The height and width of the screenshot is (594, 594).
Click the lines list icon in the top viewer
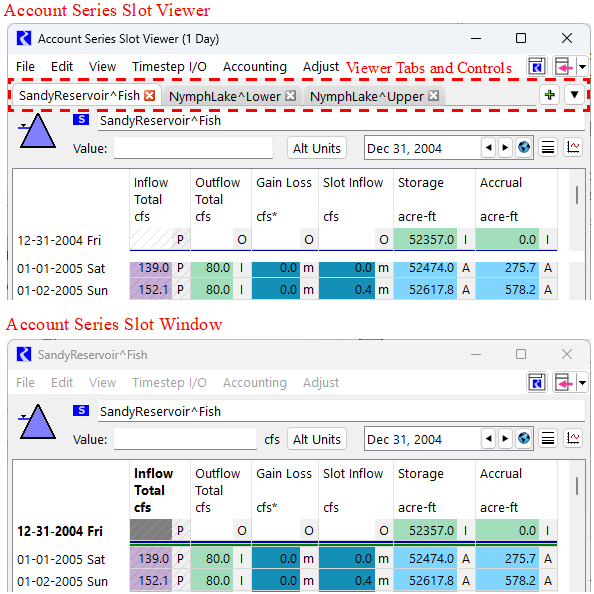[x=548, y=147]
